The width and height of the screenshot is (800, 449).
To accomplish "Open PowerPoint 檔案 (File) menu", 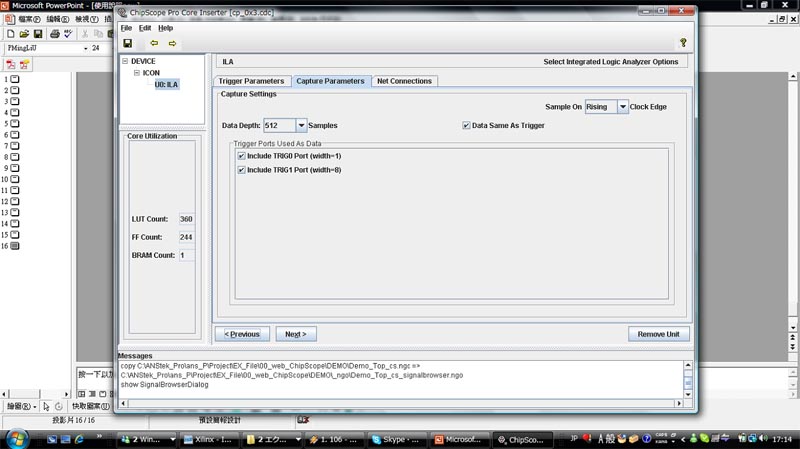I will point(29,19).
